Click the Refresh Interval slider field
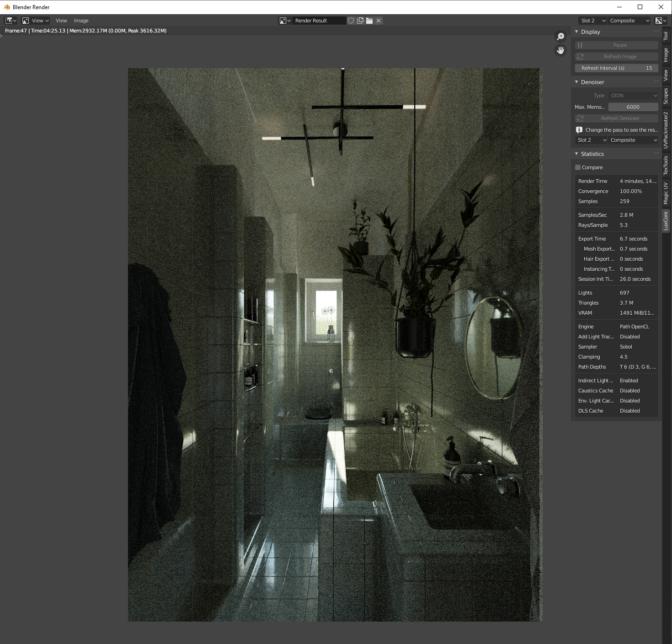This screenshot has height=644, width=672. [x=616, y=68]
